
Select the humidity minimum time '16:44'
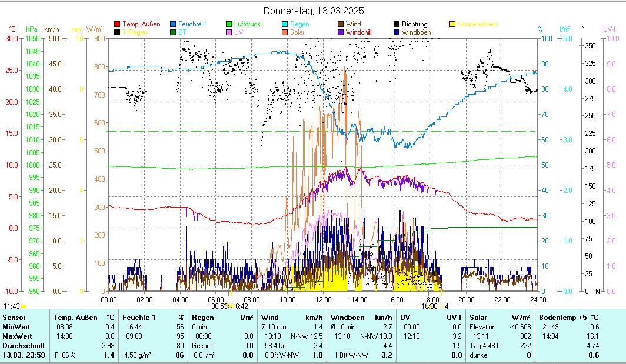tap(134, 327)
